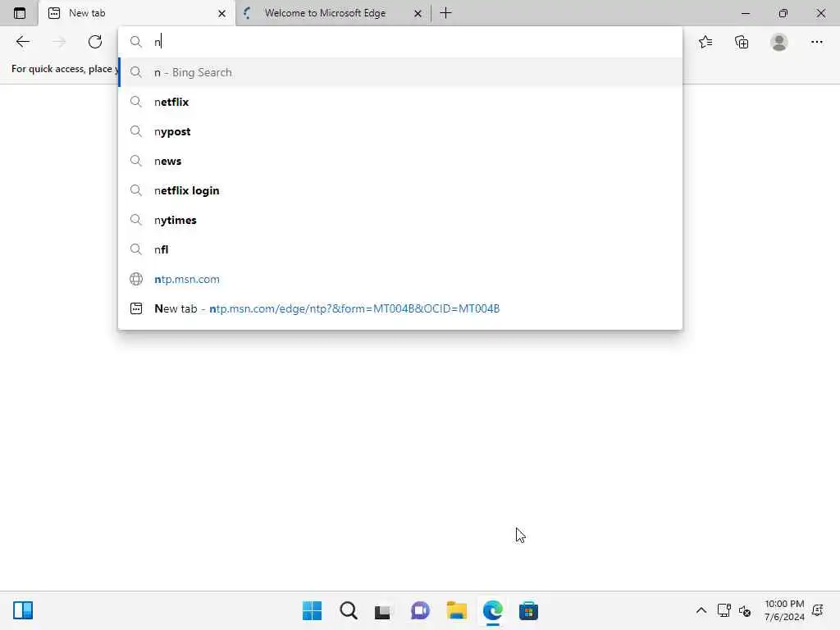Open the notifications tray icon
This screenshot has height=630, width=840.
[818, 610]
